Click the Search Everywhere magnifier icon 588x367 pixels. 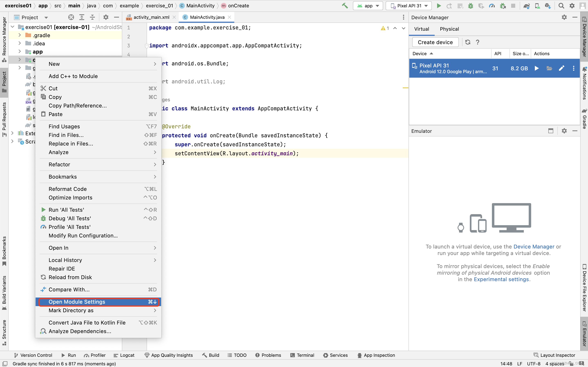click(561, 6)
